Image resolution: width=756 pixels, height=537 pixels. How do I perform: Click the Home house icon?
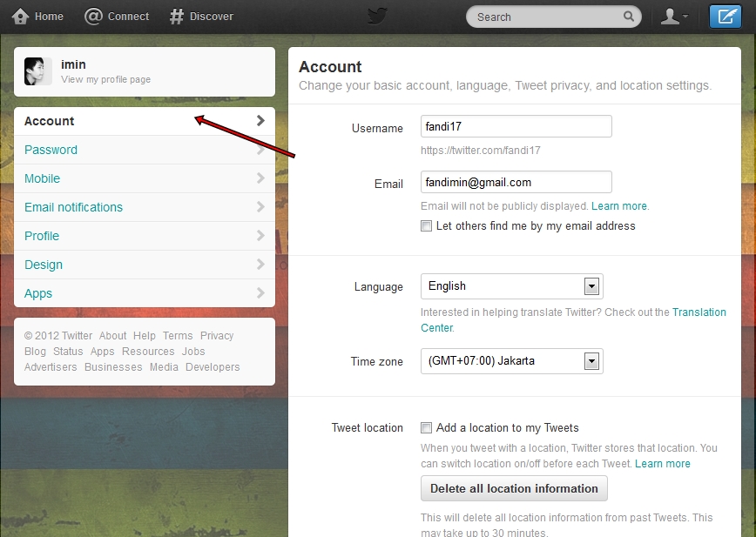pos(20,17)
